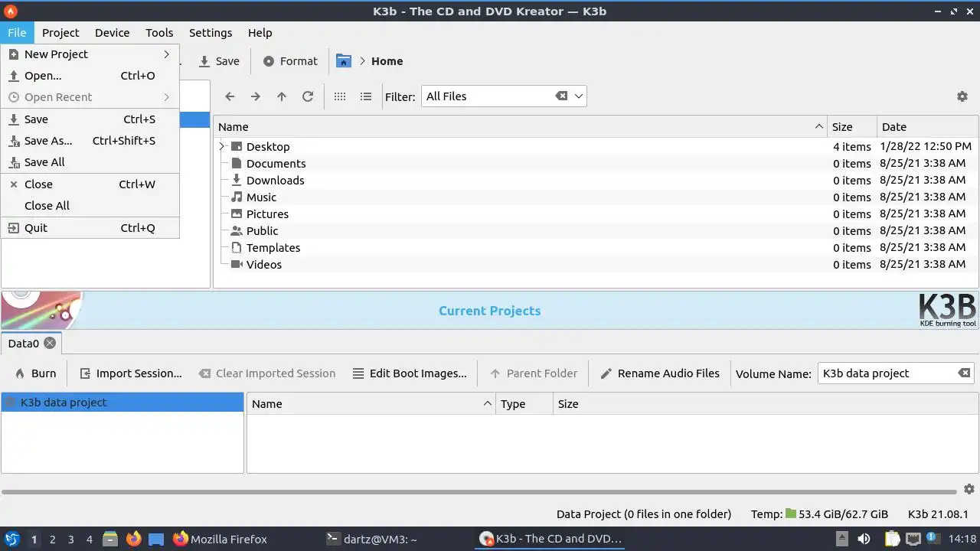Select the Documents folder
The height and width of the screenshot is (551, 980).
click(x=276, y=163)
